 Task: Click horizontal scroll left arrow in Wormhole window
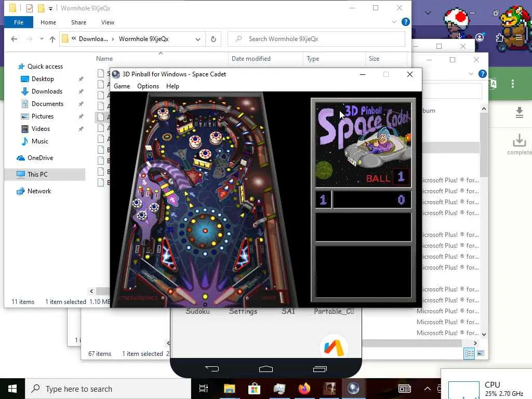tap(91, 291)
